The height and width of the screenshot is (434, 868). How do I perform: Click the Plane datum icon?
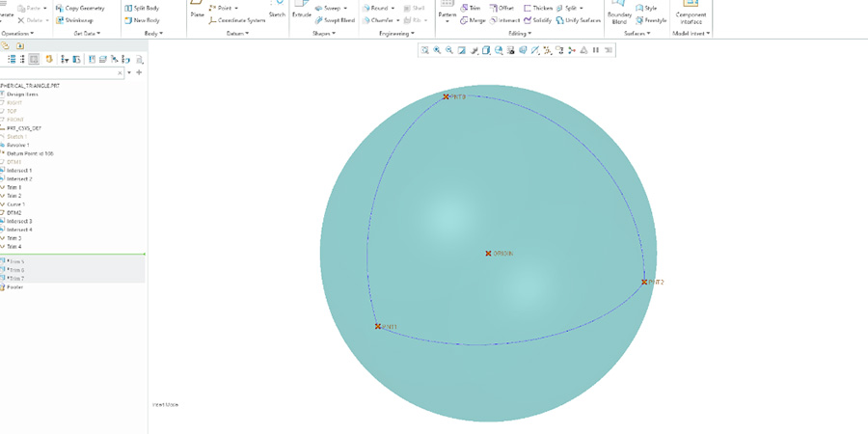coord(197,8)
